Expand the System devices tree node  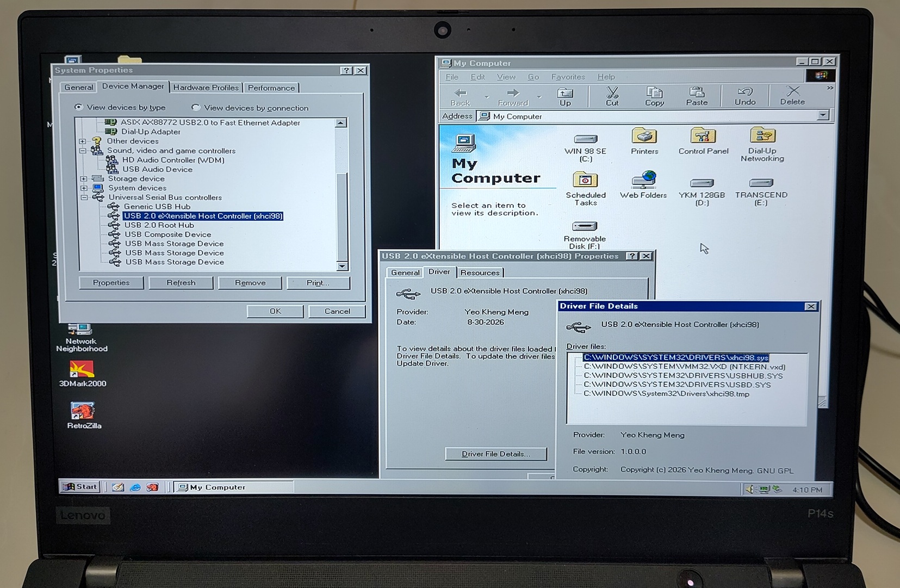tap(84, 188)
